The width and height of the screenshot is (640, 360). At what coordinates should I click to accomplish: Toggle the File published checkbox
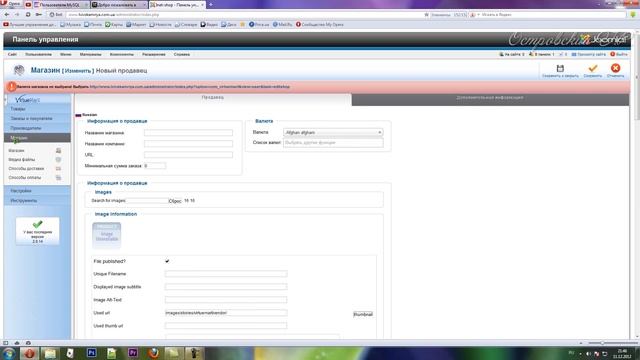pyautogui.click(x=167, y=261)
